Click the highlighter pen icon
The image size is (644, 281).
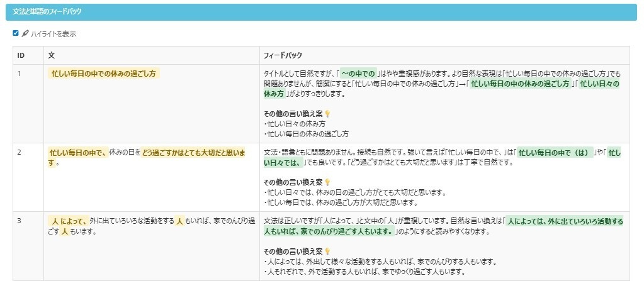(x=25, y=33)
